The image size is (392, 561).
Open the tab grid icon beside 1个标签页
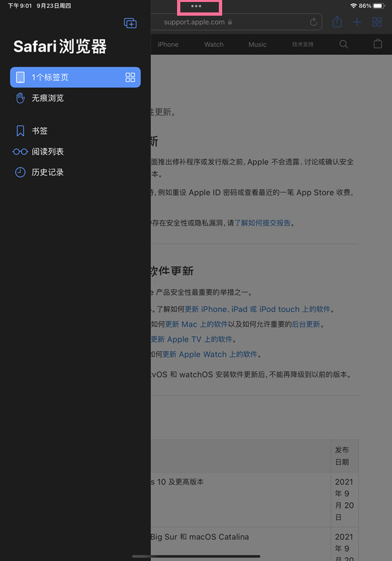tap(130, 77)
